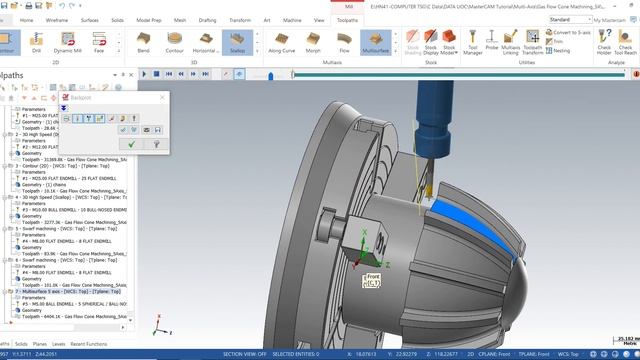Expand the 3D toolpath gallery arrow

[257, 51]
